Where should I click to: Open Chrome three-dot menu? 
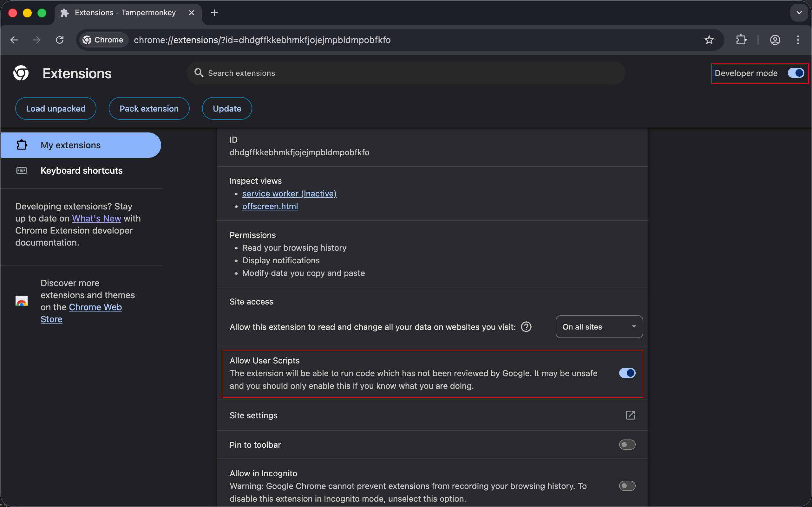click(x=798, y=40)
